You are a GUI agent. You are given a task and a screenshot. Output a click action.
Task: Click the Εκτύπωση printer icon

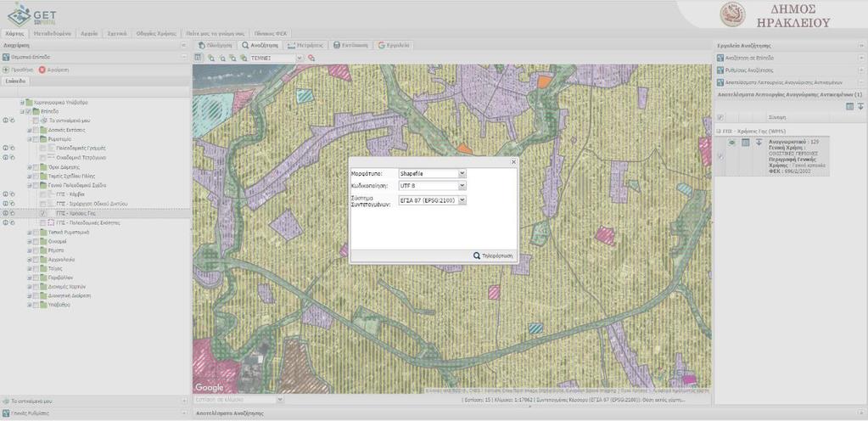point(337,46)
